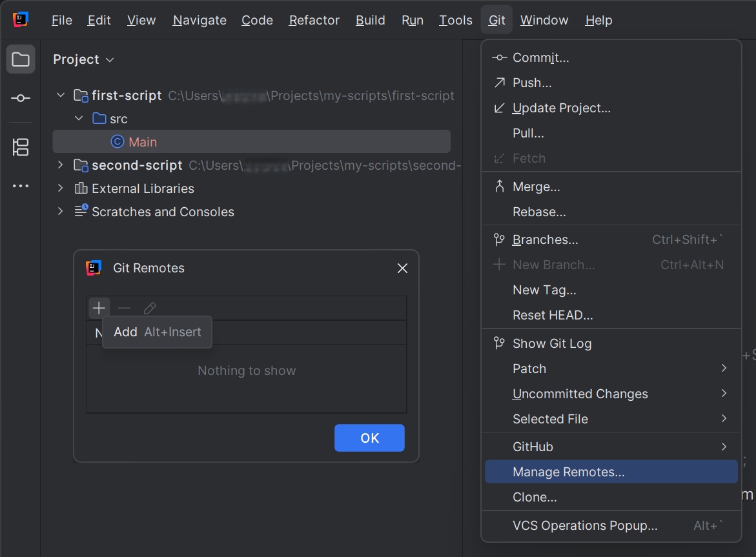756x557 pixels.
Task: Expand the Patch submenu arrow
Action: click(724, 369)
